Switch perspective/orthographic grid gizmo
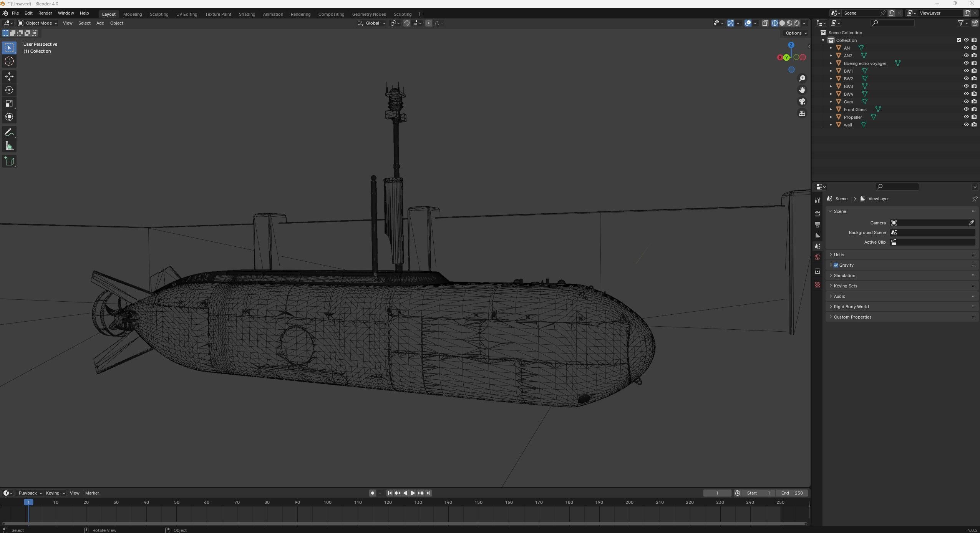The image size is (980, 533). click(x=802, y=113)
